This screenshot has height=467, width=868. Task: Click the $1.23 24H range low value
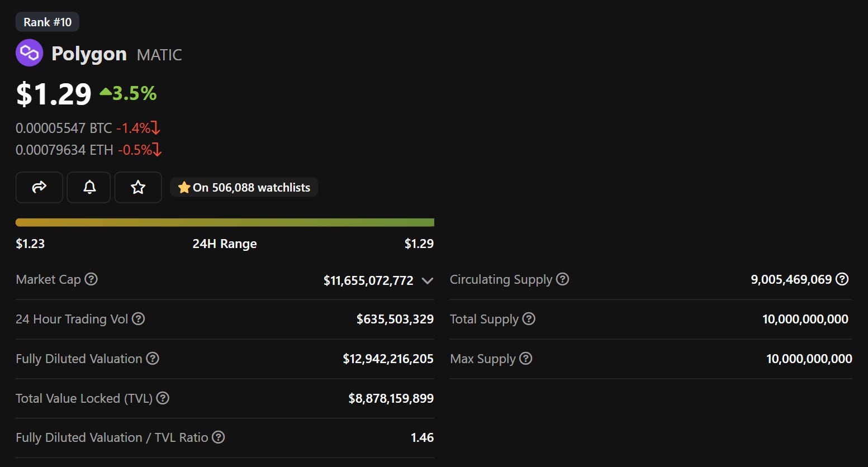coord(30,244)
